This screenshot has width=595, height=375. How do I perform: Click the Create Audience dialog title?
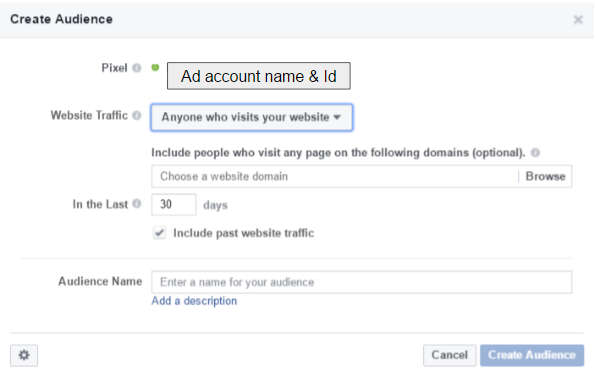click(x=61, y=19)
